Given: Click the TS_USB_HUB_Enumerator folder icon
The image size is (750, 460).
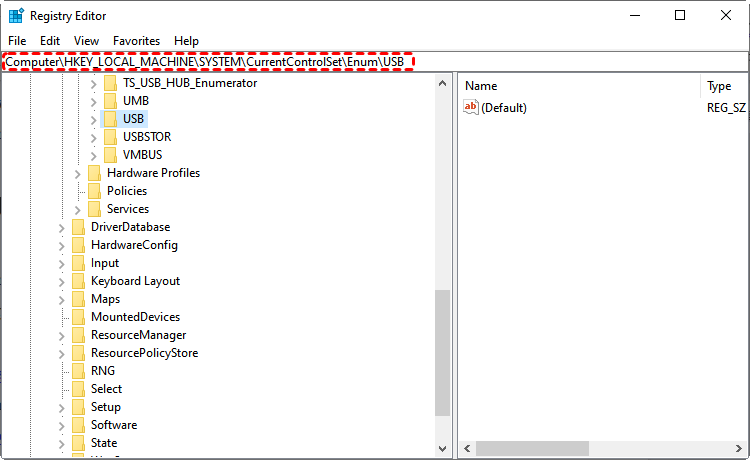Looking at the screenshot, I should (x=110, y=83).
